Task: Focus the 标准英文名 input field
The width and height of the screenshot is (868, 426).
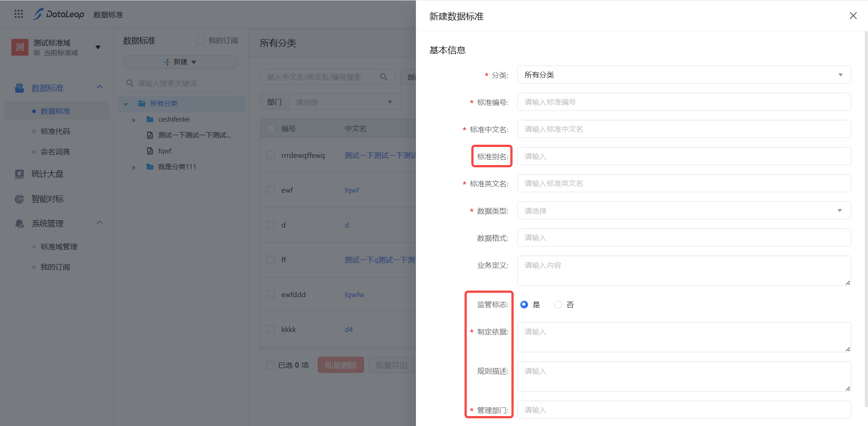Action: (x=684, y=183)
